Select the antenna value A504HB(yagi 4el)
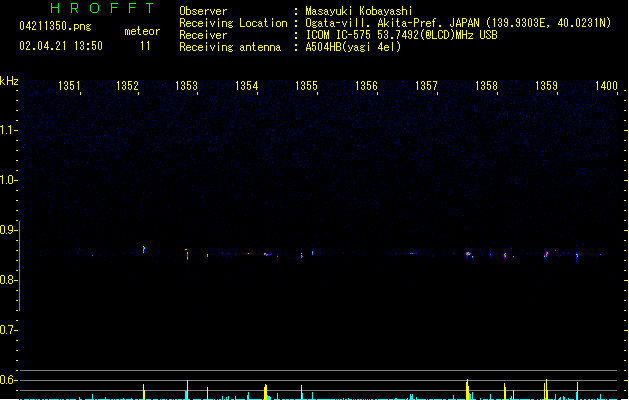This screenshot has height=400, width=629. tap(353, 47)
